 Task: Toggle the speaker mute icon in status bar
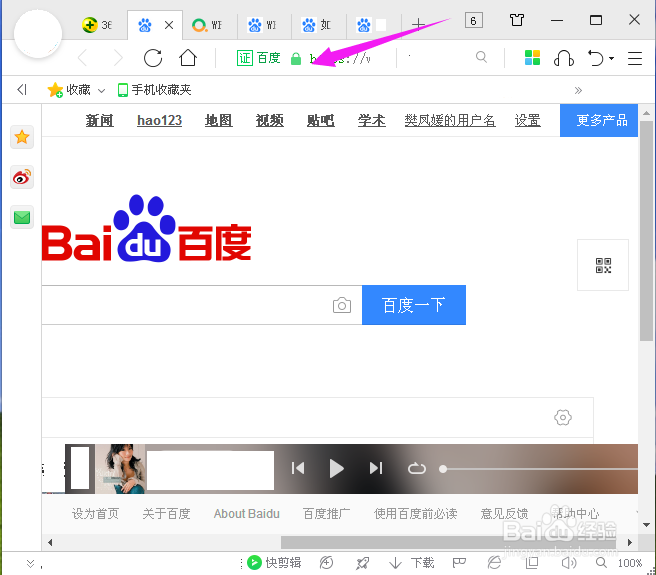(x=569, y=563)
